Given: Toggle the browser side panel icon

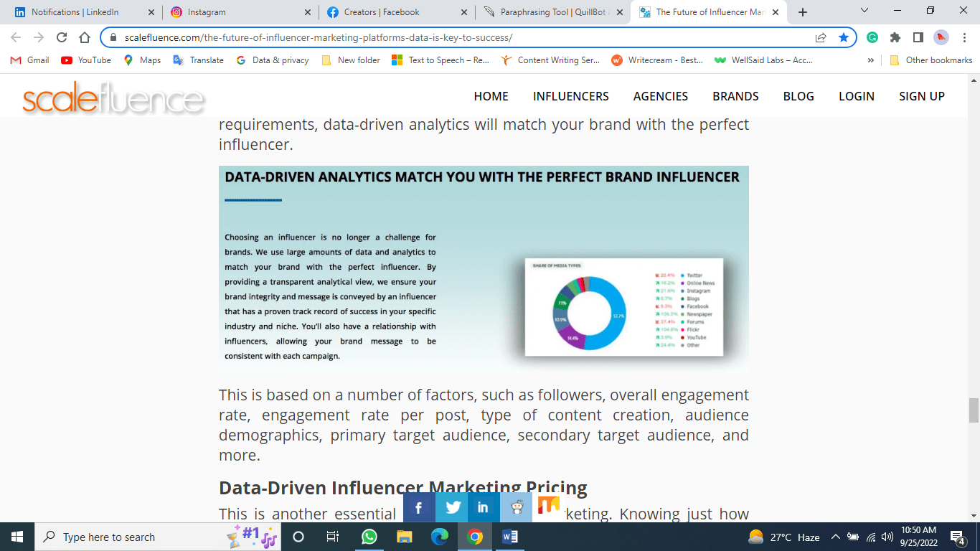Looking at the screenshot, I should (918, 37).
